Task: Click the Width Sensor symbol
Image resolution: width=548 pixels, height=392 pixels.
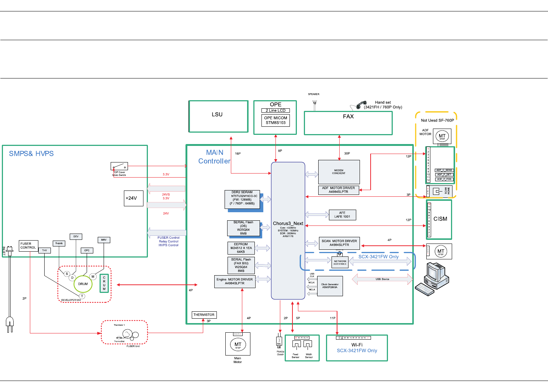Action: tap(308, 345)
